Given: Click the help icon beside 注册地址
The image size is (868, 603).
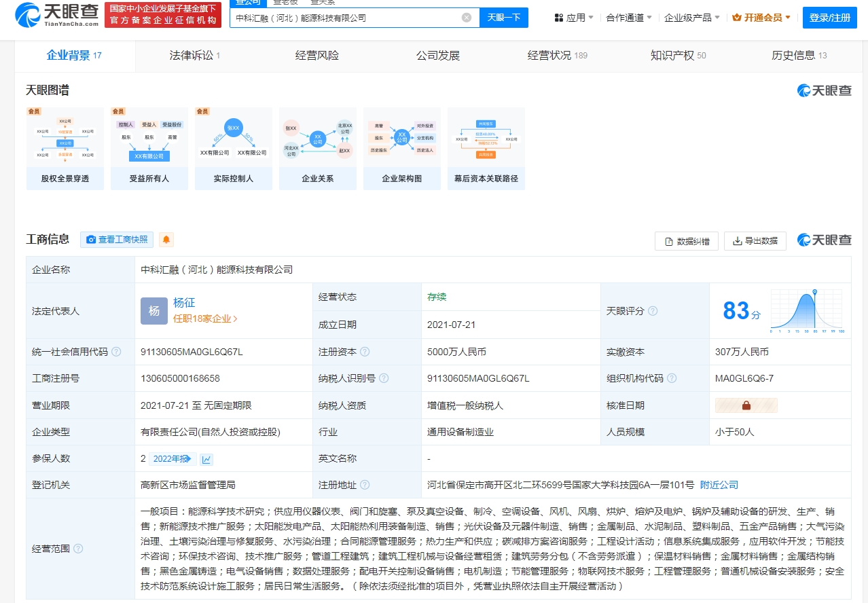Looking at the screenshot, I should (365, 485).
